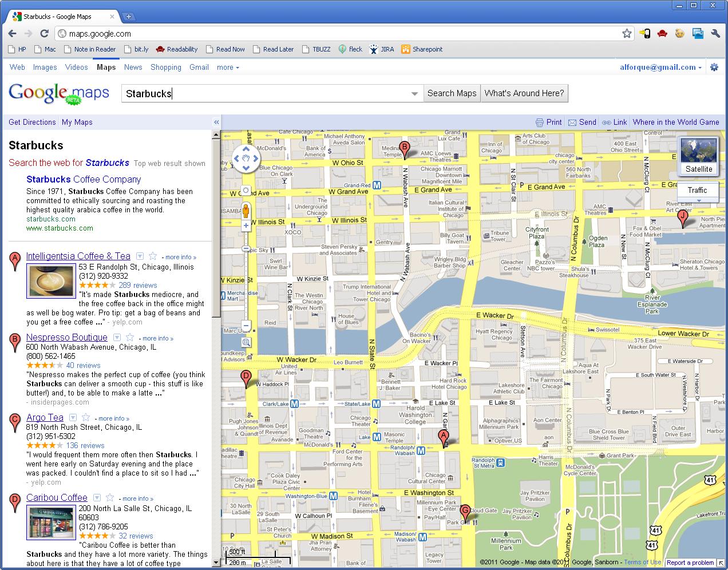Click the Send link

click(x=582, y=122)
